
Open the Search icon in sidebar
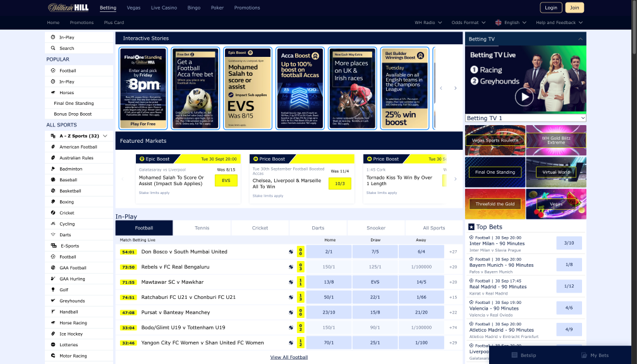53,48
